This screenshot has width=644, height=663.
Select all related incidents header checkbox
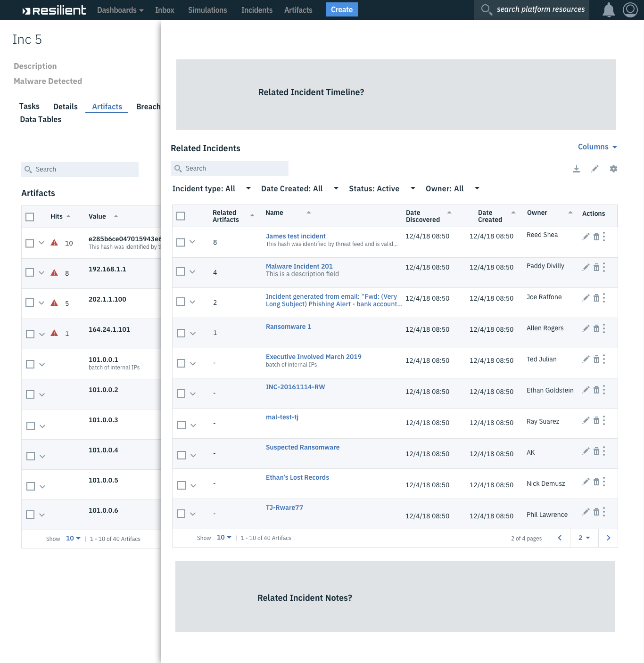pyautogui.click(x=181, y=216)
